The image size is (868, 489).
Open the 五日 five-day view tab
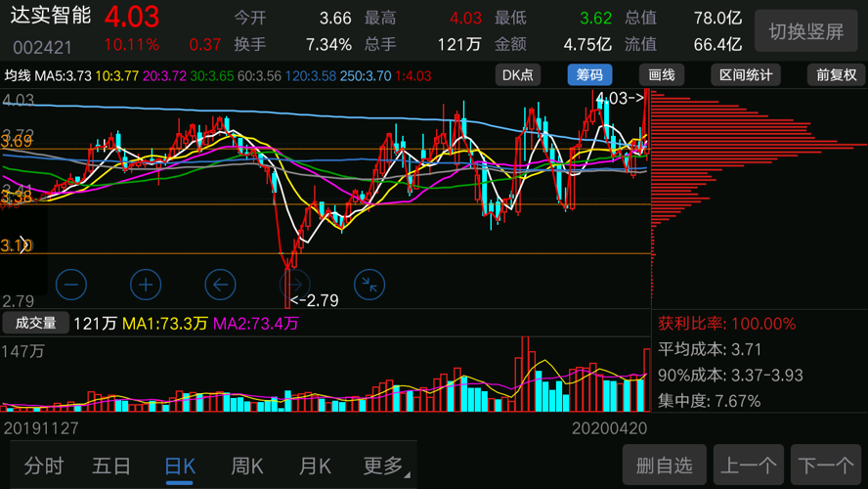coord(111,466)
